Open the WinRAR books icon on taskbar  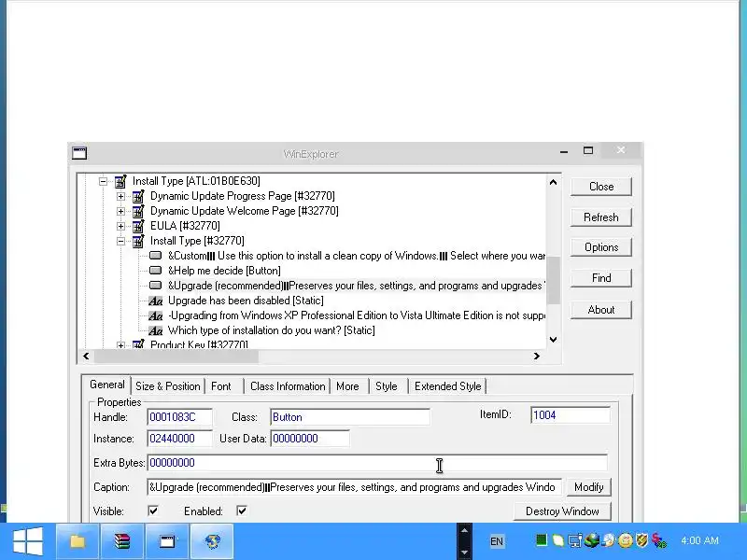(x=122, y=541)
